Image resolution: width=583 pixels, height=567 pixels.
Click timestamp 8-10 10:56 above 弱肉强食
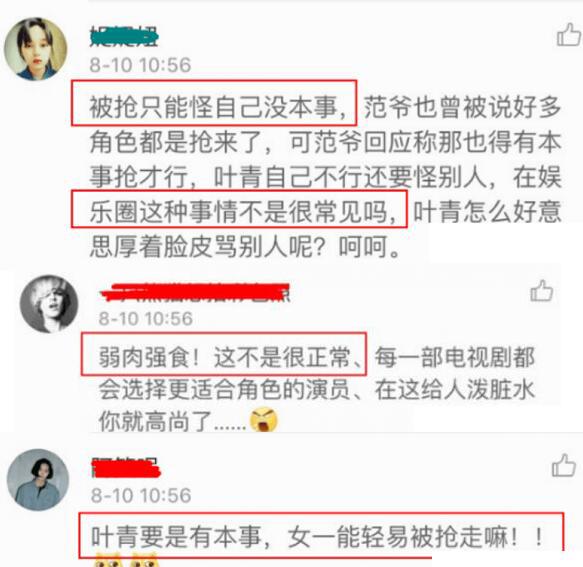[x=145, y=319]
